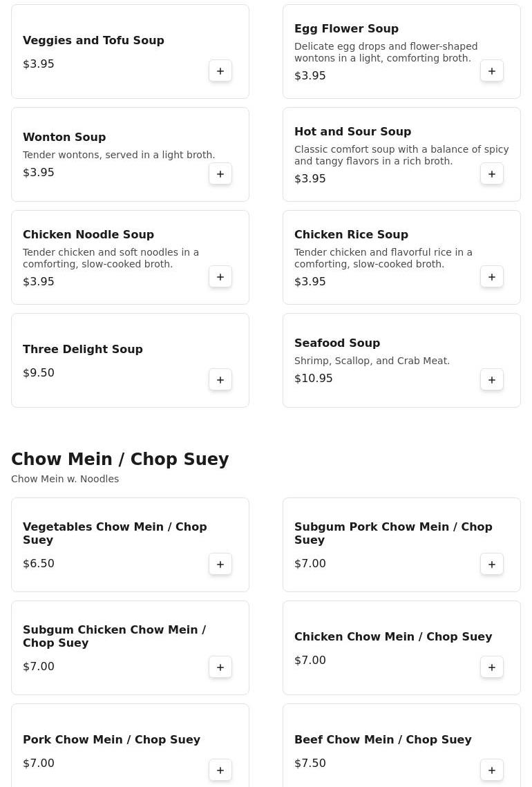Add Three Delight Soup plus icon

click(x=220, y=379)
